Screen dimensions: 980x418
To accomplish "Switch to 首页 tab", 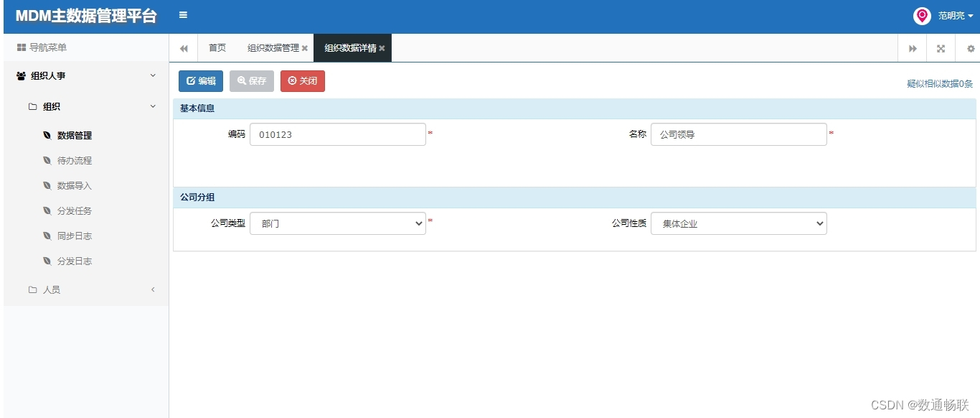I will [217, 48].
